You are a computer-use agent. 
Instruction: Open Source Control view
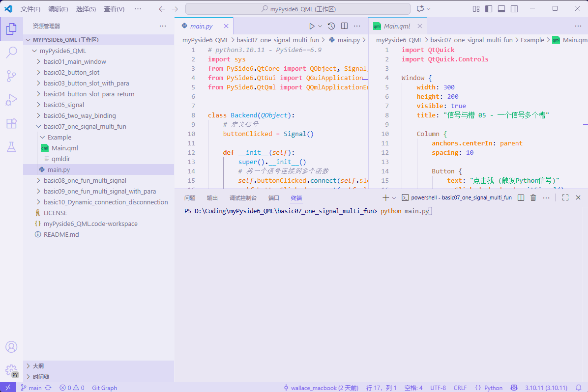click(x=11, y=76)
